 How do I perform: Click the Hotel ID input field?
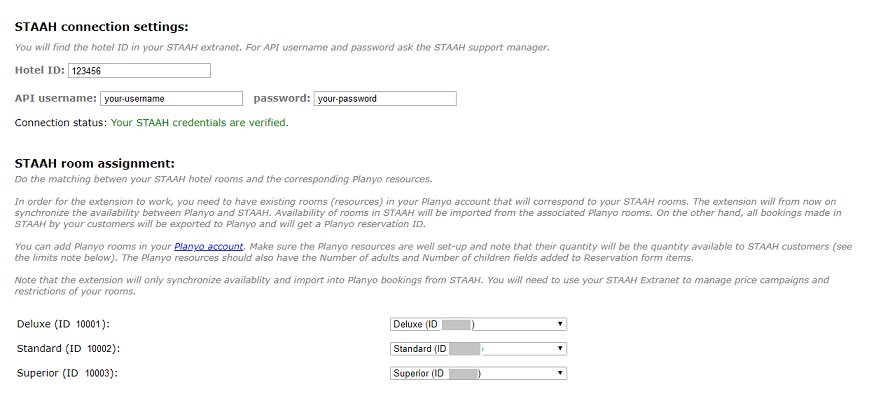pyautogui.click(x=139, y=71)
